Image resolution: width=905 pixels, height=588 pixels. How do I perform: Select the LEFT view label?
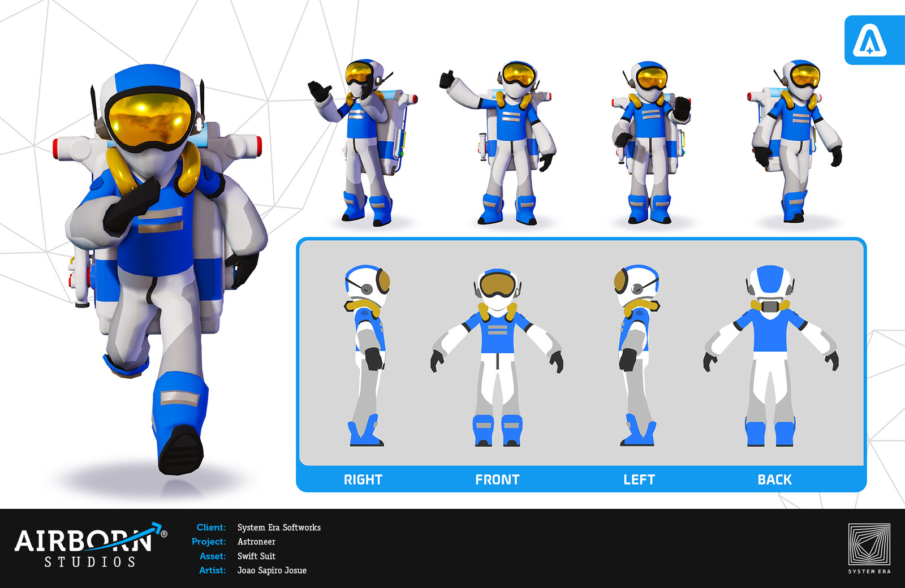639,480
